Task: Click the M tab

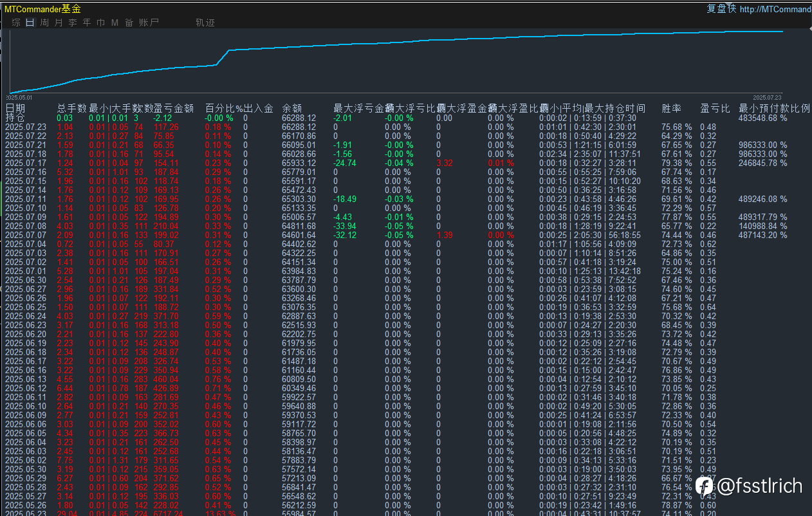Action: (x=115, y=23)
